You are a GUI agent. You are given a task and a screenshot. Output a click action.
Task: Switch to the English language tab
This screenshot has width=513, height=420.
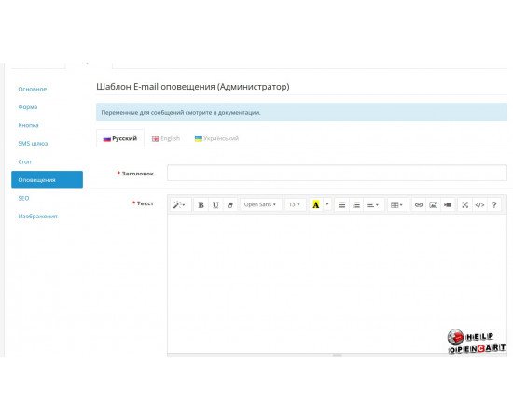(166, 138)
